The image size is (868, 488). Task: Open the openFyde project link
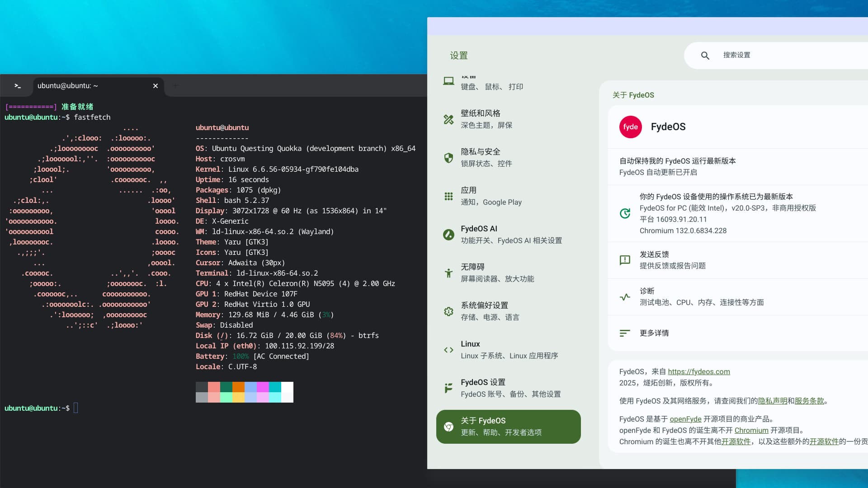pyautogui.click(x=685, y=419)
